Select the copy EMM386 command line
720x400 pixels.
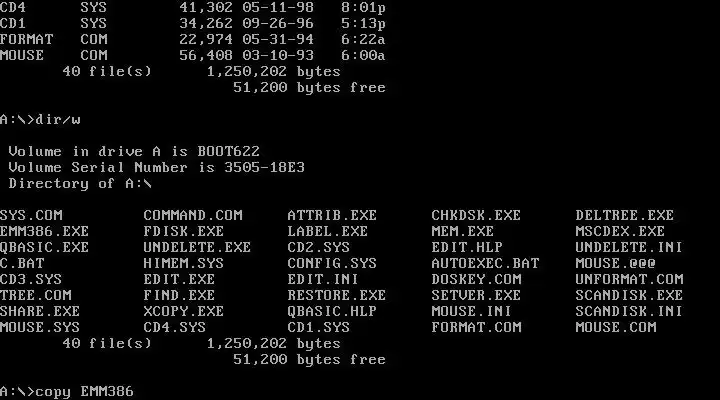pos(67,391)
